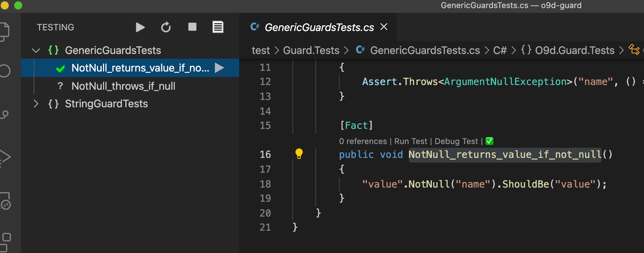Click ArgumentNullException in line 12
This screenshot has height=253, width=644.
point(505,82)
